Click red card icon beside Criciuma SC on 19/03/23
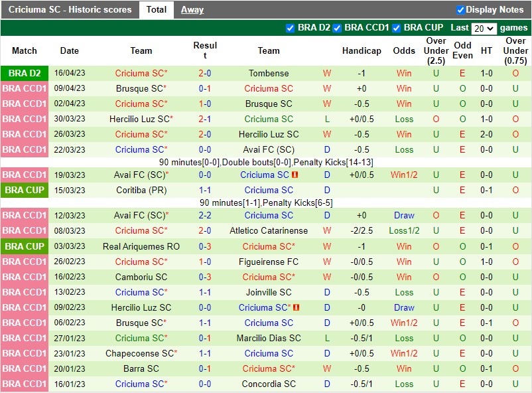Screen dimensions: 532x393 (x=295, y=175)
